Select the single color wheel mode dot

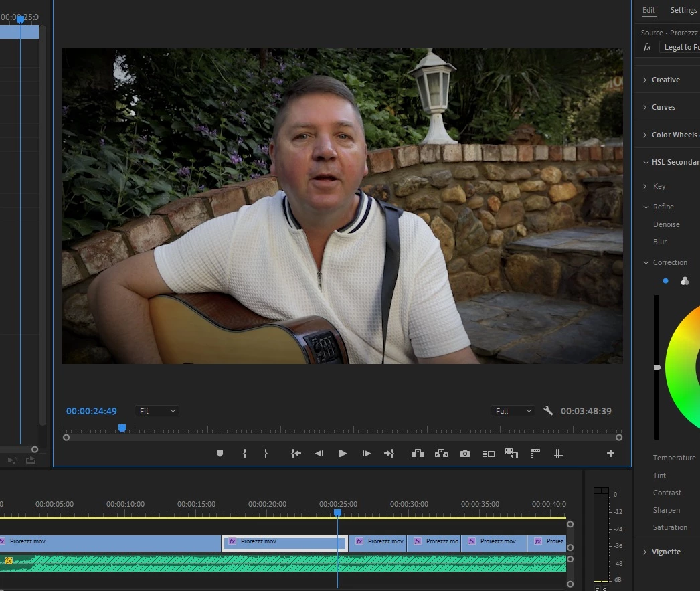tap(666, 281)
